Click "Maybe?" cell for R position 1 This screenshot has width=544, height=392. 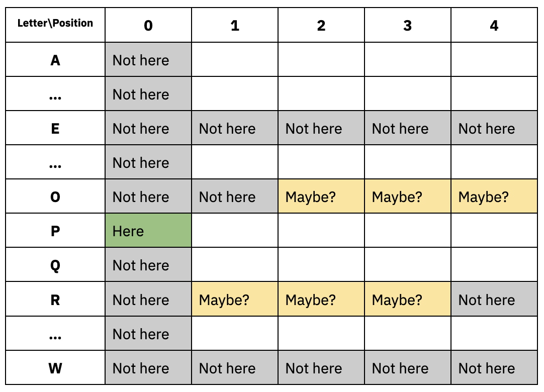pos(234,299)
